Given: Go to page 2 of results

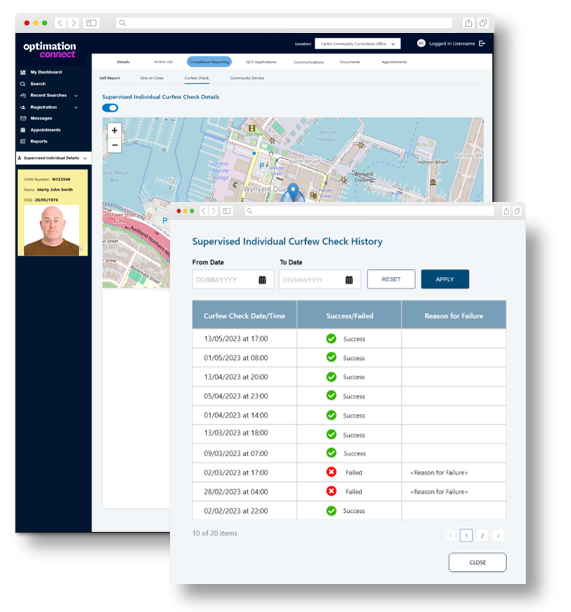Looking at the screenshot, I should (x=482, y=536).
